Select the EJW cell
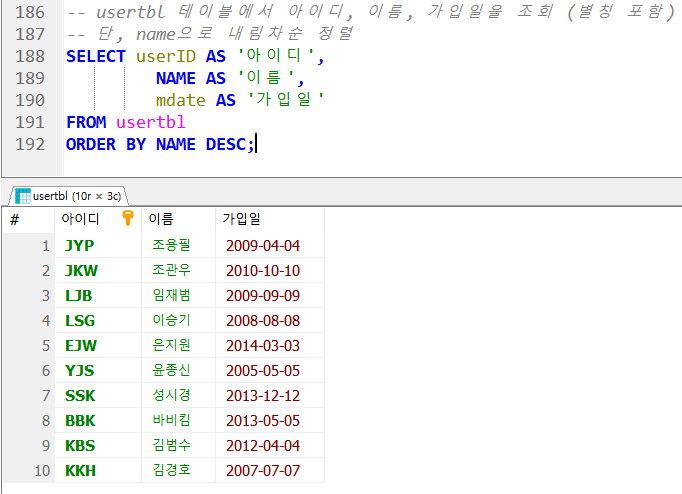Screen dimensions: 682x494 coord(98,345)
